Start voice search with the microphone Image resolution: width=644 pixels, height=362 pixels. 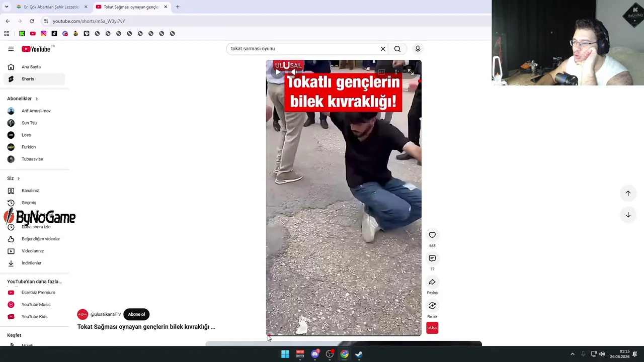418,49
